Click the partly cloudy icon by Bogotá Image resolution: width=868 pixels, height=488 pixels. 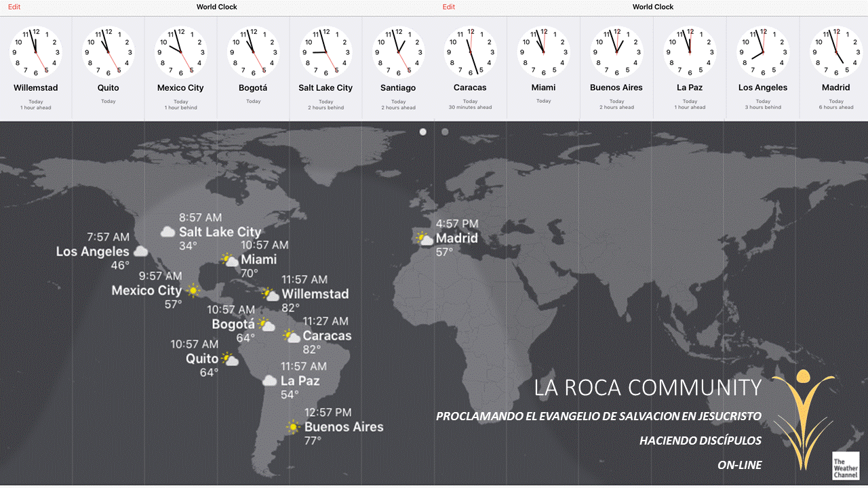click(x=267, y=325)
